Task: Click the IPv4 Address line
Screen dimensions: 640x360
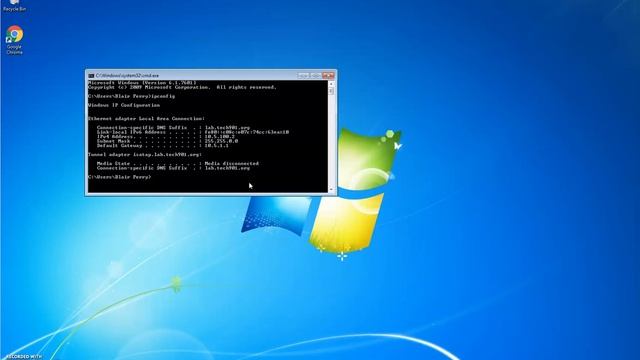Action: tap(166, 137)
